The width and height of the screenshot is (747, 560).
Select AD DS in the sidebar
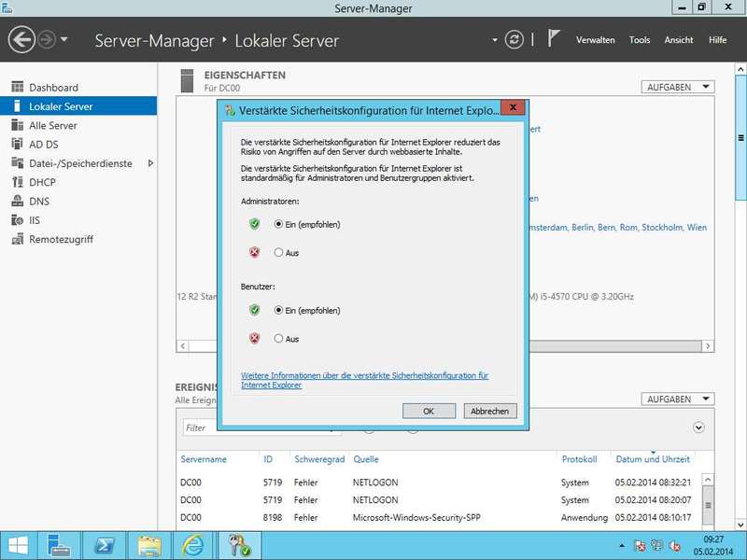[43, 144]
